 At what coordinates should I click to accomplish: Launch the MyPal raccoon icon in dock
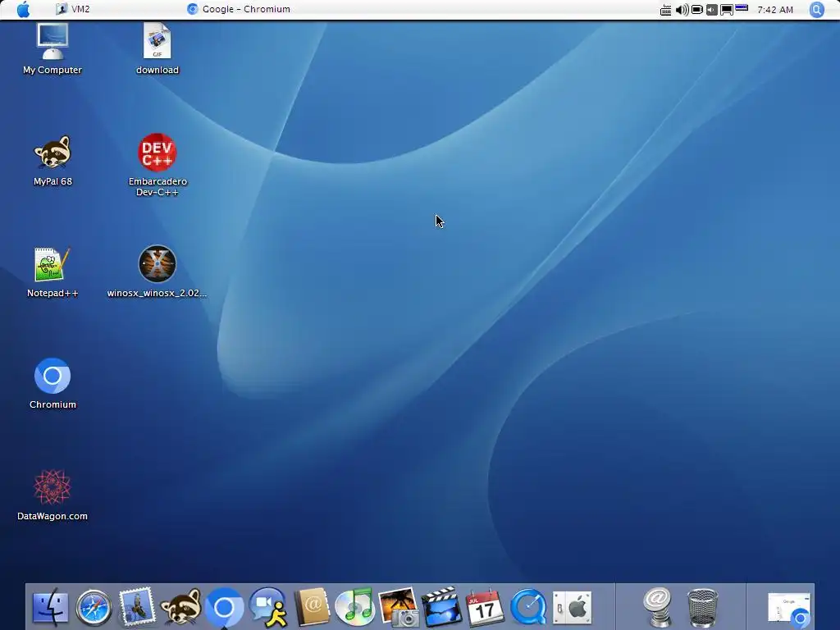click(x=181, y=606)
